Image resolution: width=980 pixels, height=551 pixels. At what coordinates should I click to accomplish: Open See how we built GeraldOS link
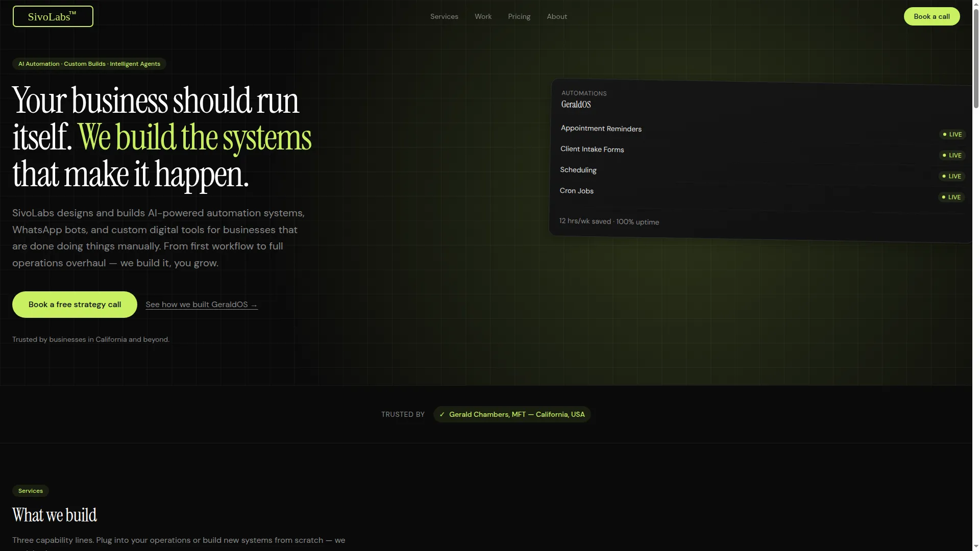pos(202,305)
